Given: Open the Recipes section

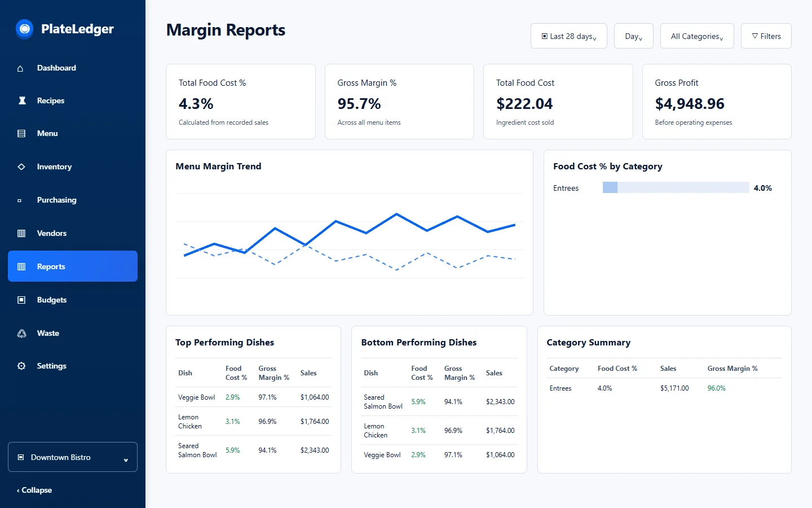Looking at the screenshot, I should point(73,100).
